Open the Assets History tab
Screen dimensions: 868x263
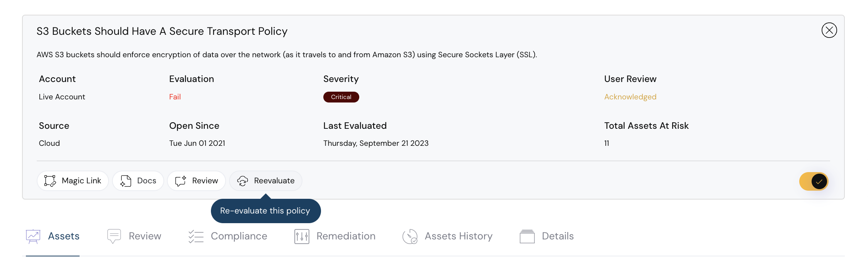tap(459, 236)
